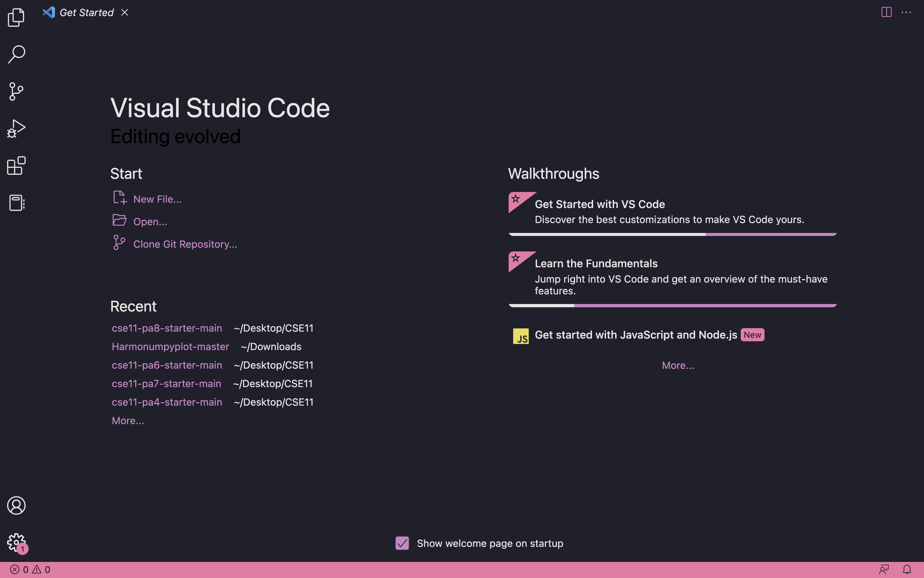The width and height of the screenshot is (924, 578).
Task: Click More... under Recent list
Action: (128, 421)
